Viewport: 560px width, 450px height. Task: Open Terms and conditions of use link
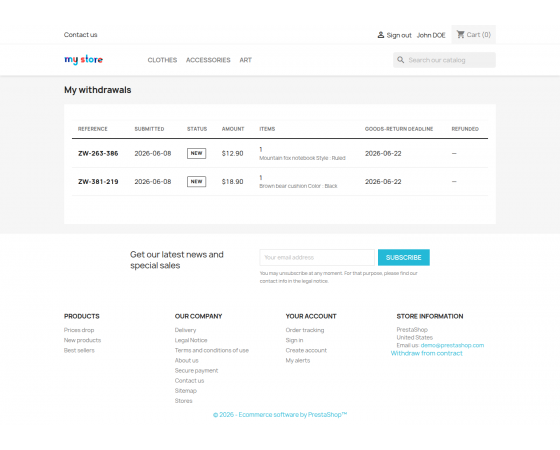click(212, 350)
